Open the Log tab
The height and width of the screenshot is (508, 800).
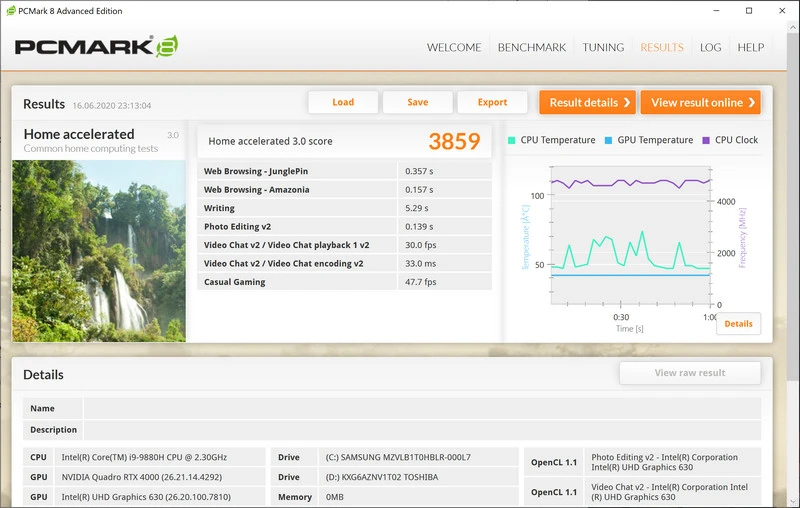coord(710,47)
